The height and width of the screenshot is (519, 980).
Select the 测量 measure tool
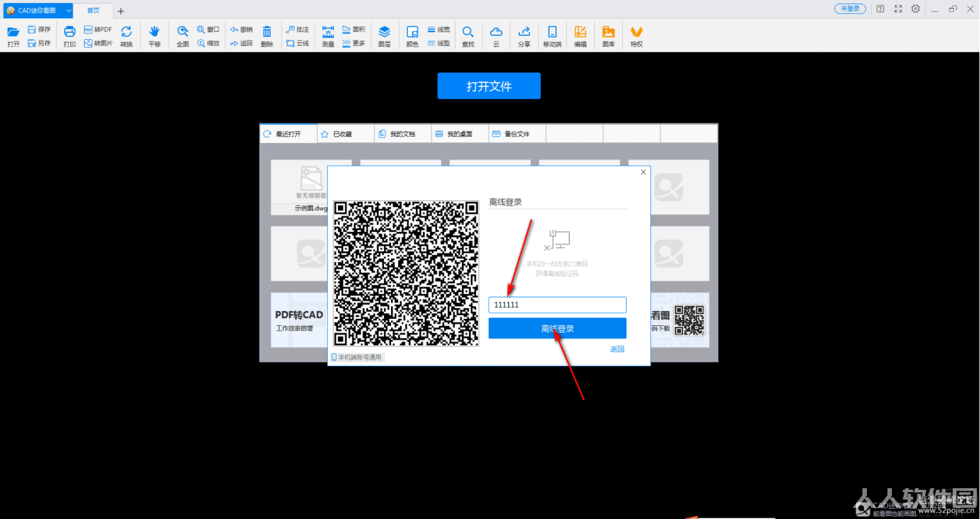328,36
